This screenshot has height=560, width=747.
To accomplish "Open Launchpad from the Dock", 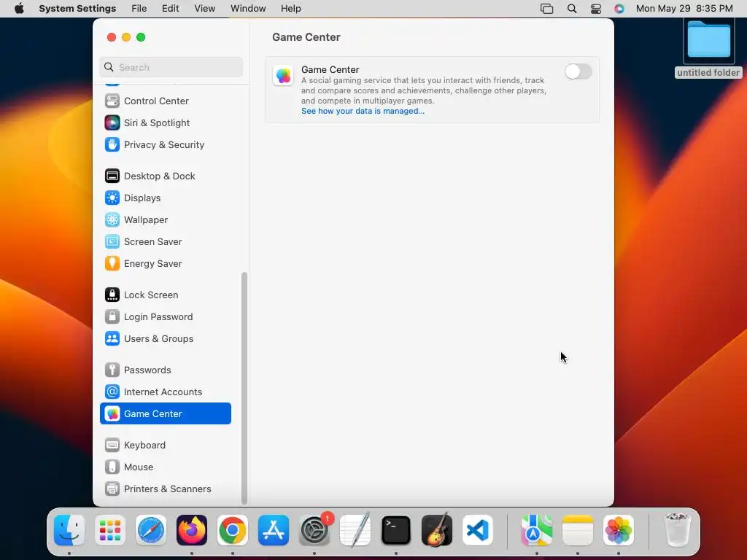I will (x=110, y=530).
